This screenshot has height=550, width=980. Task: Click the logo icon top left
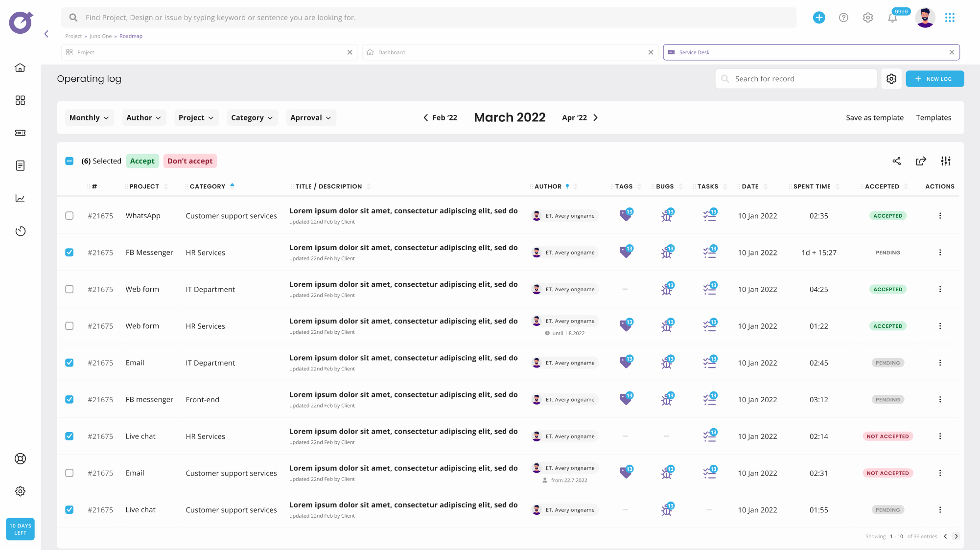pyautogui.click(x=21, y=22)
